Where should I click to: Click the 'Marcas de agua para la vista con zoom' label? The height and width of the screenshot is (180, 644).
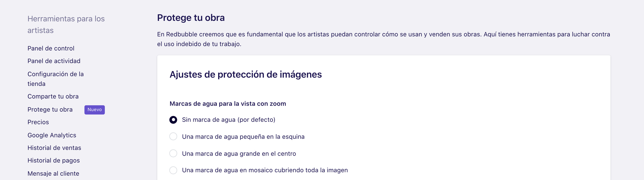[228, 104]
